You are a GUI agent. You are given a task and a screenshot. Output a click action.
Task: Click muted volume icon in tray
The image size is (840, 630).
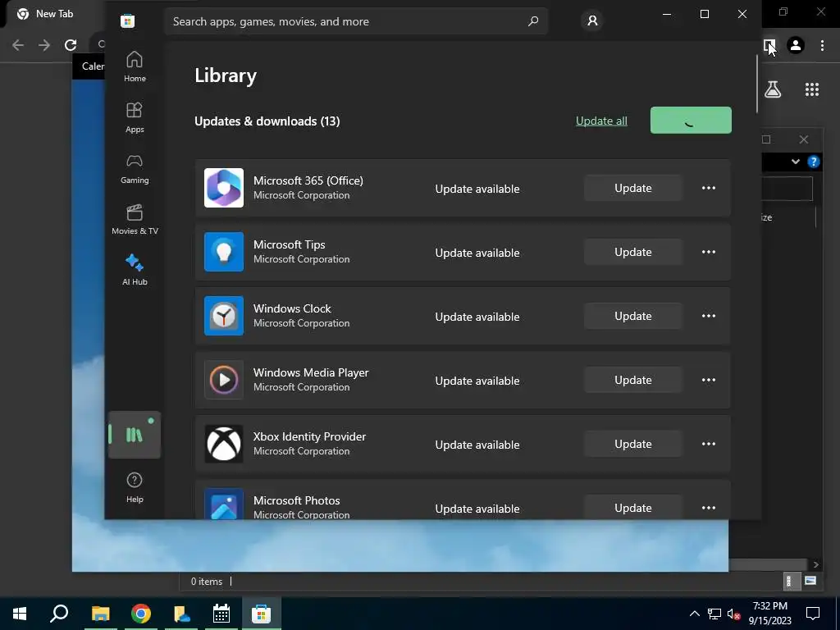733,614
